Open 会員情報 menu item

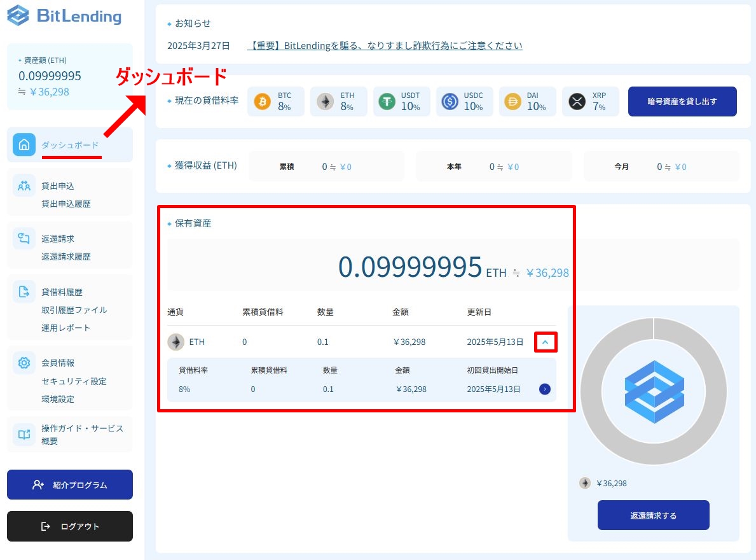pos(58,363)
